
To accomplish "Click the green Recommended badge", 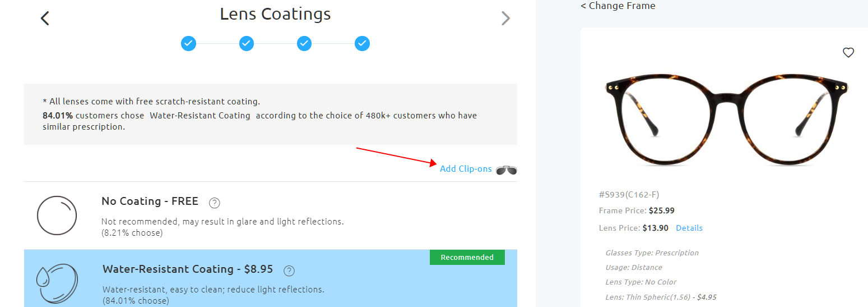I will [x=467, y=258].
